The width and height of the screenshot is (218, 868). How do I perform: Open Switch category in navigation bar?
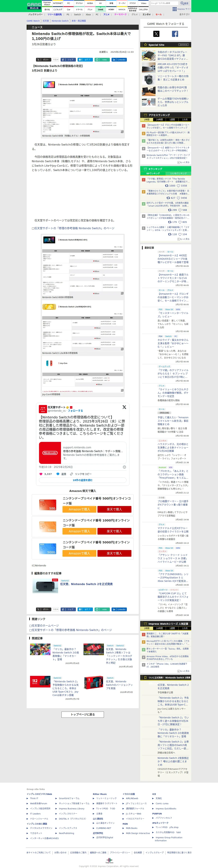point(77,14)
